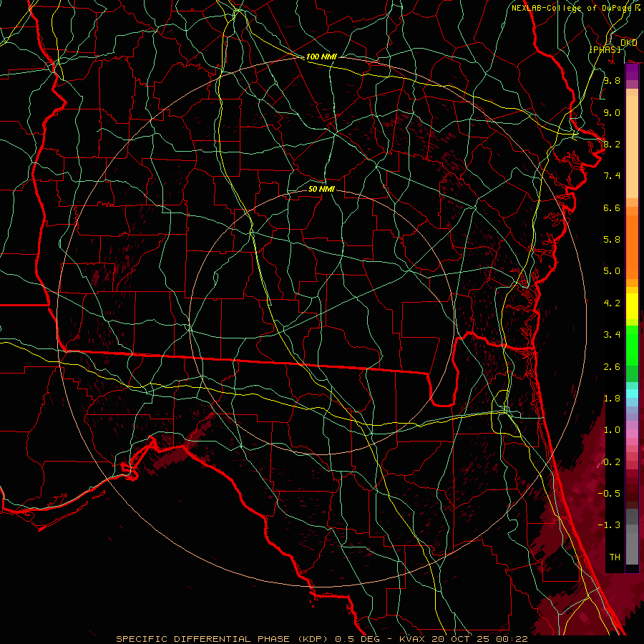
Task: Click the 9.8 value on the color scale
Action: click(612, 81)
